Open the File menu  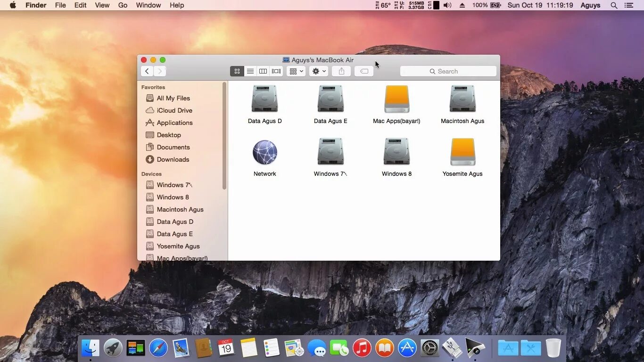(x=60, y=5)
